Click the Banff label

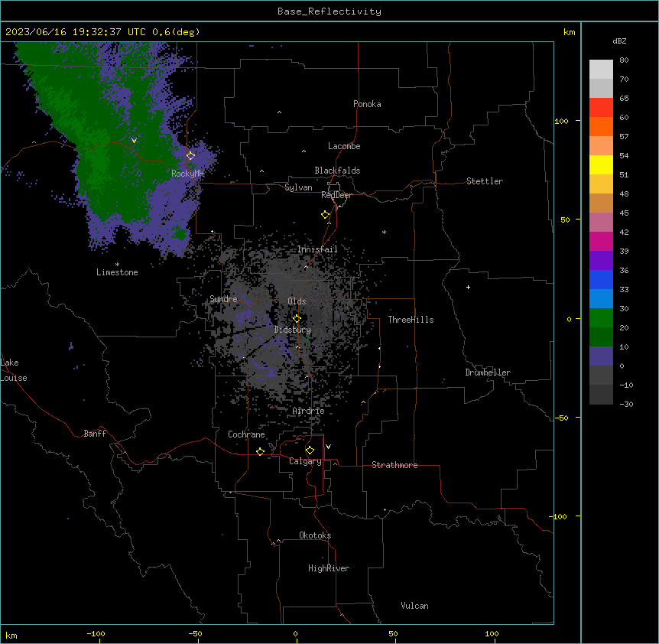[x=95, y=434]
